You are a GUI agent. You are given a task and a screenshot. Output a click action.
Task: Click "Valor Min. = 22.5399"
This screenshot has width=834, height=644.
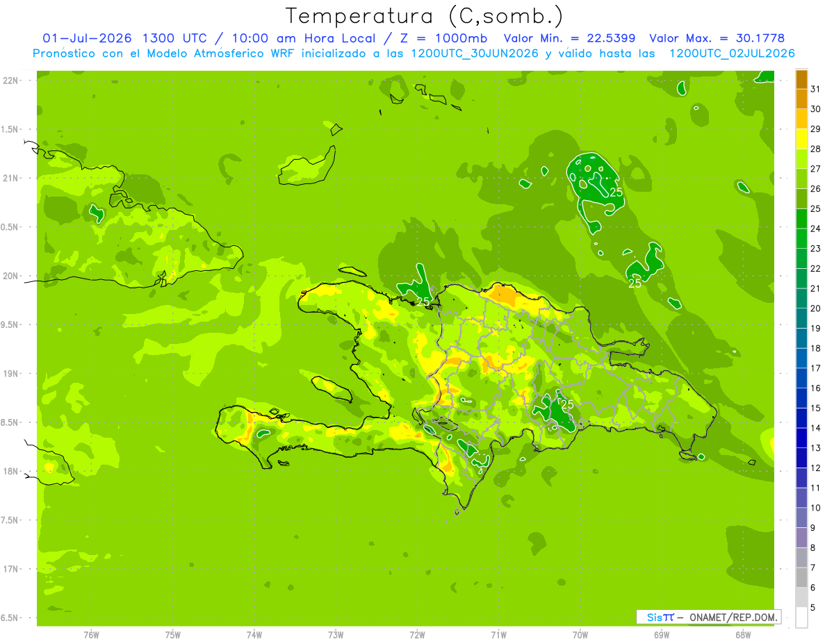click(569, 38)
